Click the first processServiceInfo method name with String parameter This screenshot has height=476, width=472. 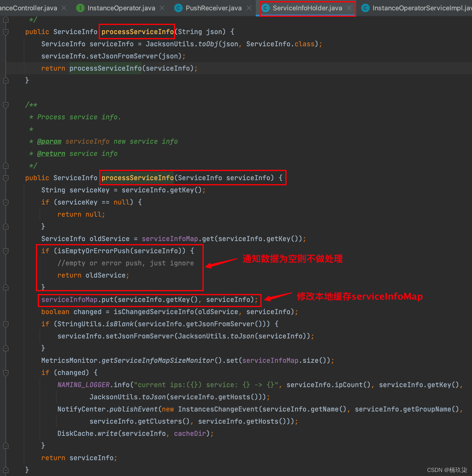[138, 32]
